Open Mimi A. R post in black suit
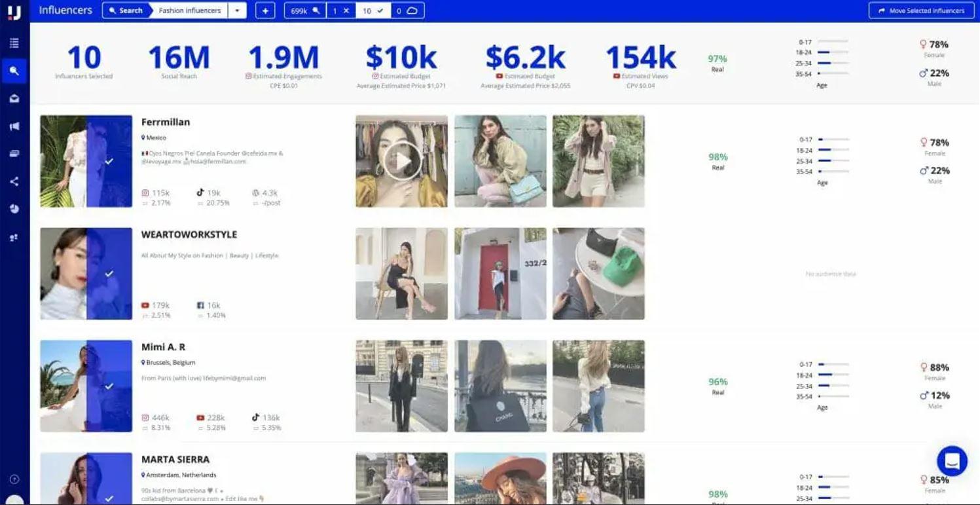Image resolution: width=980 pixels, height=505 pixels. point(401,386)
